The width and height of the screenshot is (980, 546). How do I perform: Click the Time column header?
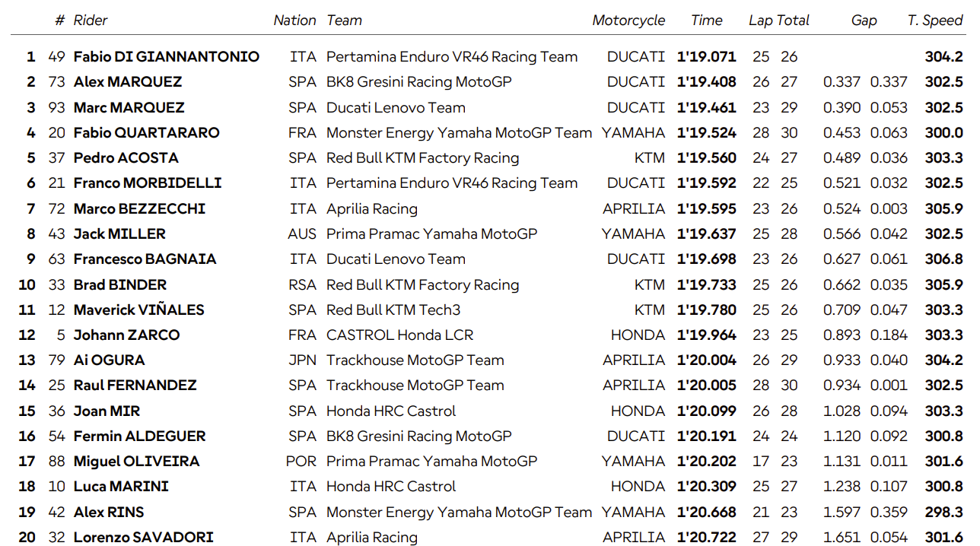click(x=706, y=21)
